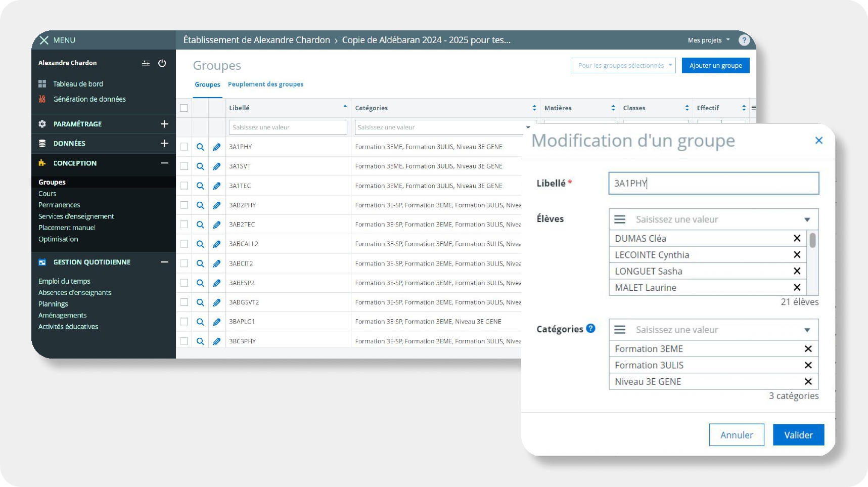
Task: Click Ajouter un groupe button
Action: coord(715,65)
